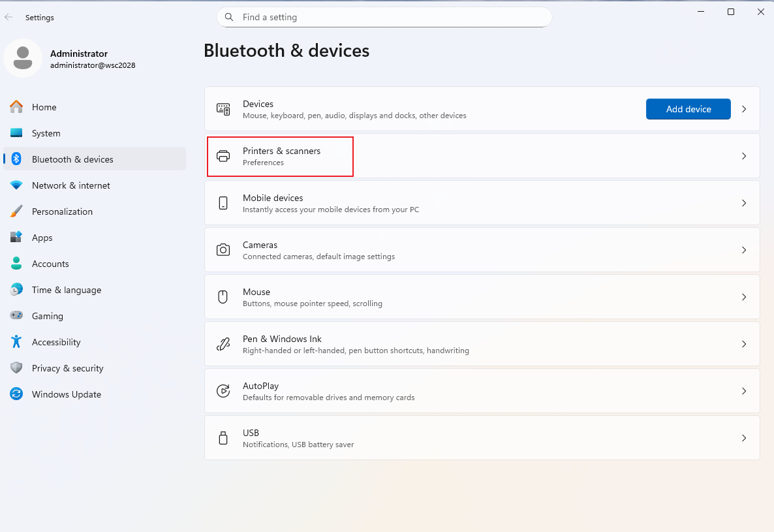Click the Find a setting search box

click(384, 17)
